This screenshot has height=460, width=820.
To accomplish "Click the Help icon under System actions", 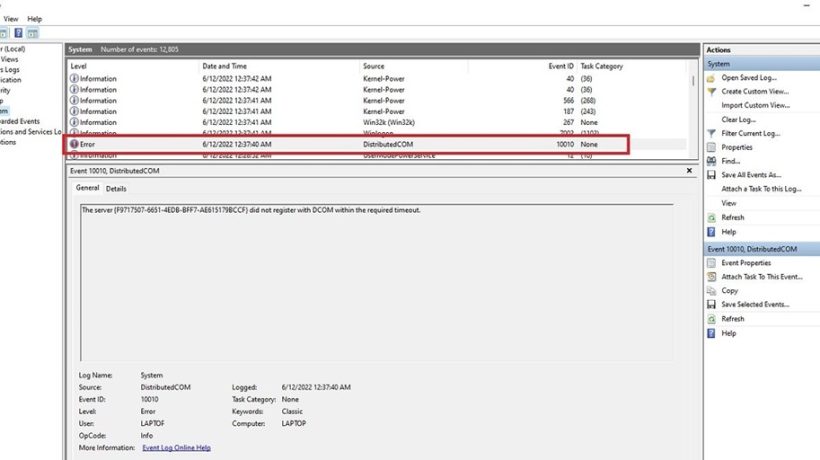I will pos(711,232).
